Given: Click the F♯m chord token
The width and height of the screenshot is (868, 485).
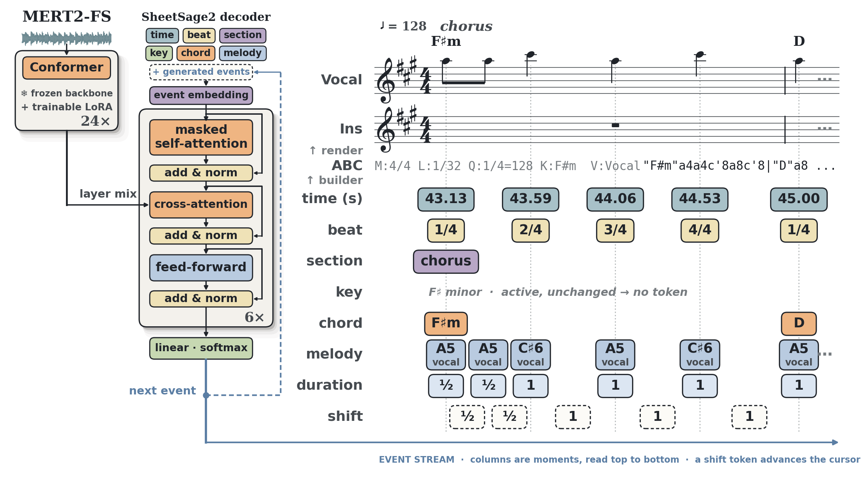Looking at the screenshot, I should (x=446, y=323).
